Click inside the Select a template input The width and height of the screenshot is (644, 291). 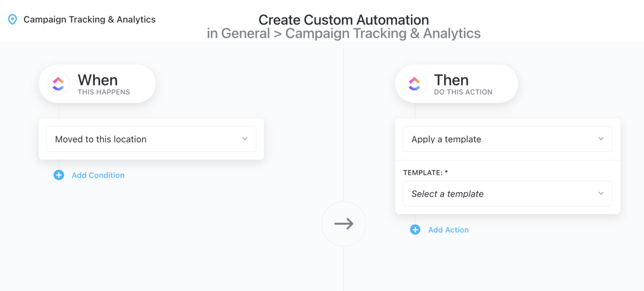coord(461,193)
